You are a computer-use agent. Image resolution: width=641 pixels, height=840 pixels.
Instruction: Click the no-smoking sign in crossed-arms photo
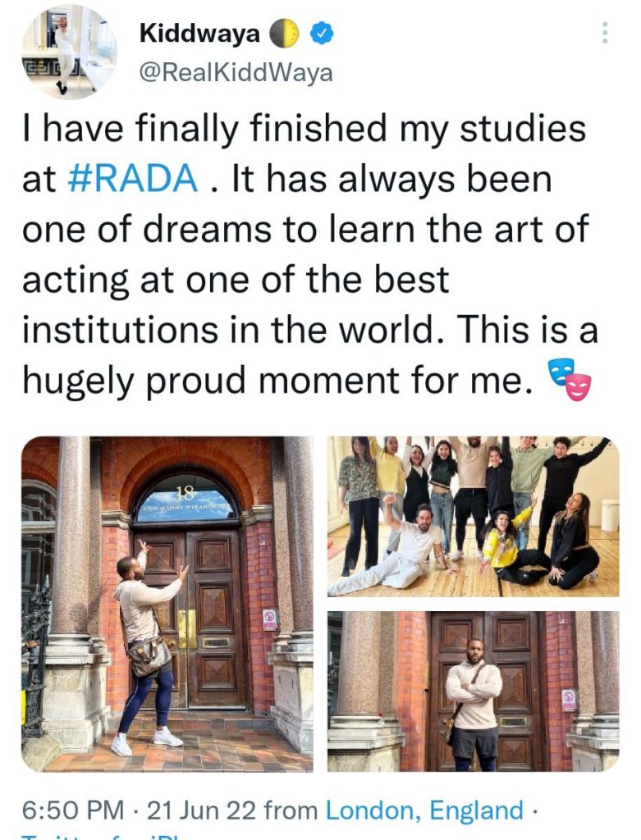tap(569, 699)
